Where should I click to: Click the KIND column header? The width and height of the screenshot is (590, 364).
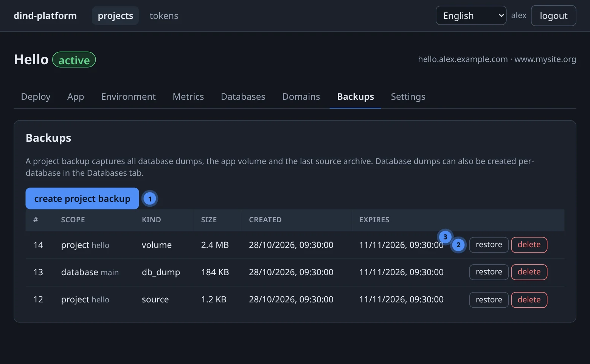click(x=151, y=220)
